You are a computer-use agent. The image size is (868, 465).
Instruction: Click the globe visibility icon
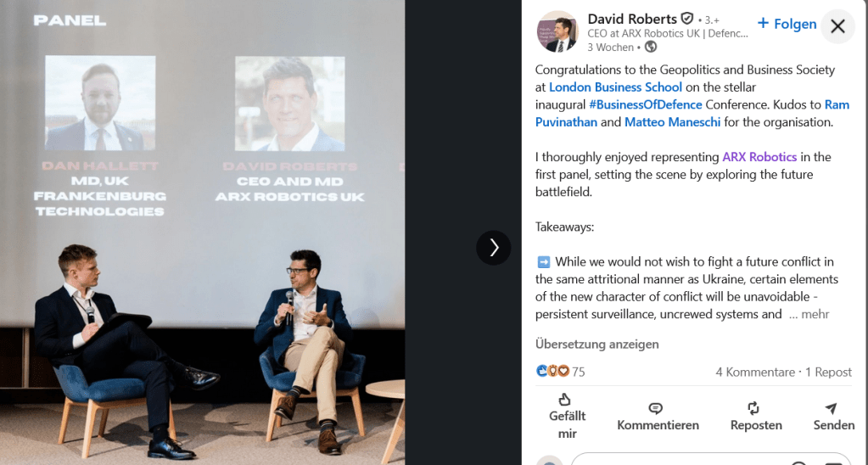pos(651,48)
